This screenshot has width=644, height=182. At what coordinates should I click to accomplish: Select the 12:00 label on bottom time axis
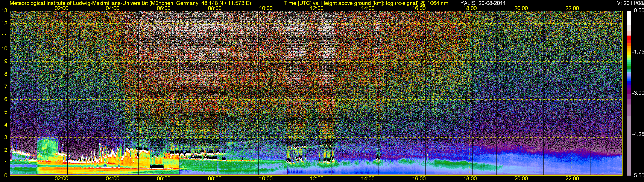pos(316,179)
